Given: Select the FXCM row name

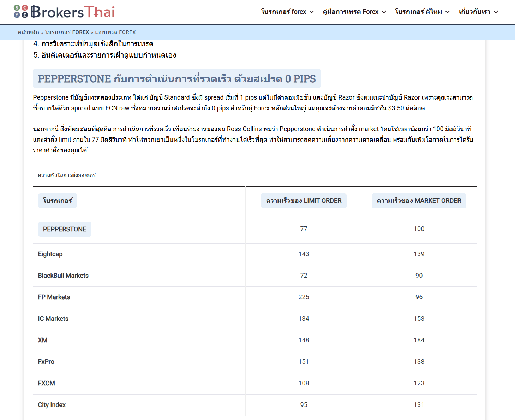Looking at the screenshot, I should 47,383.
